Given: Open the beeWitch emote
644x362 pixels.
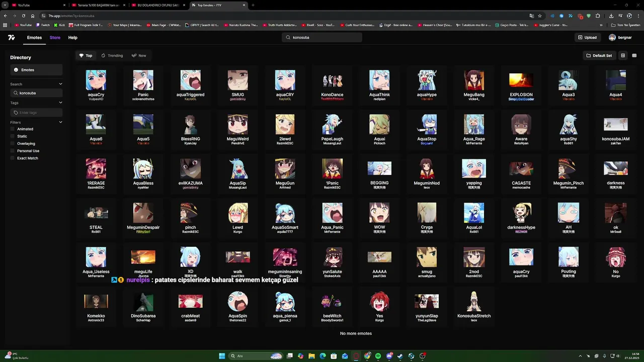Looking at the screenshot, I should pyautogui.click(x=332, y=306).
